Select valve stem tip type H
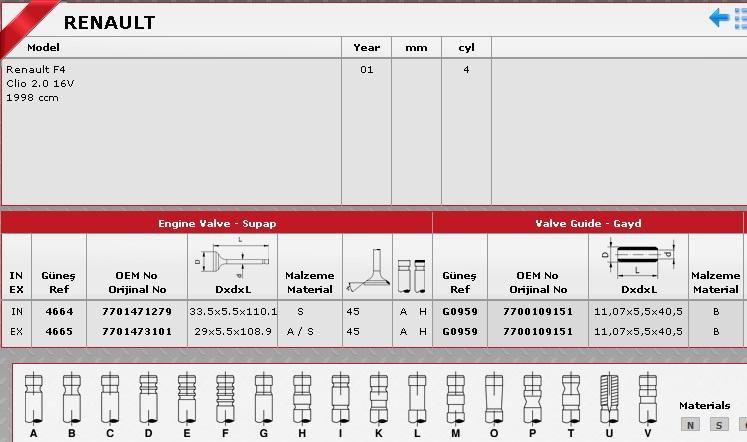The width and height of the screenshot is (747, 442). 302,405
